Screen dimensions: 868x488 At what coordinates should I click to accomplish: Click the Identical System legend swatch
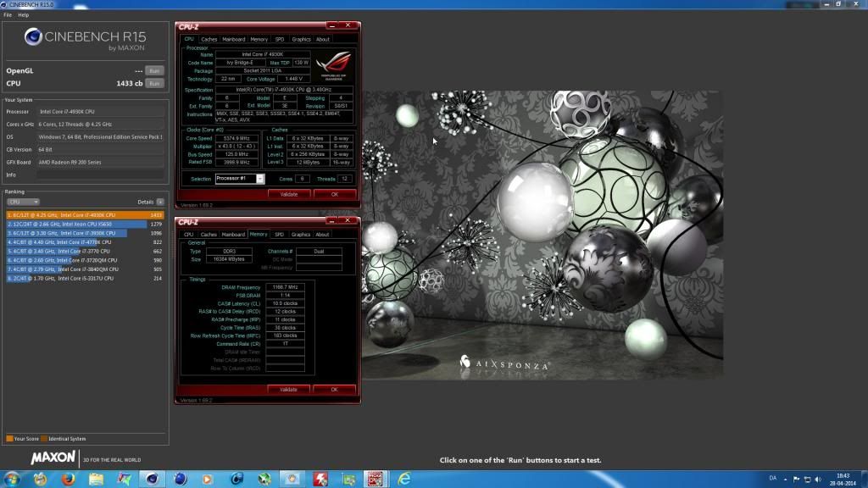[44, 439]
